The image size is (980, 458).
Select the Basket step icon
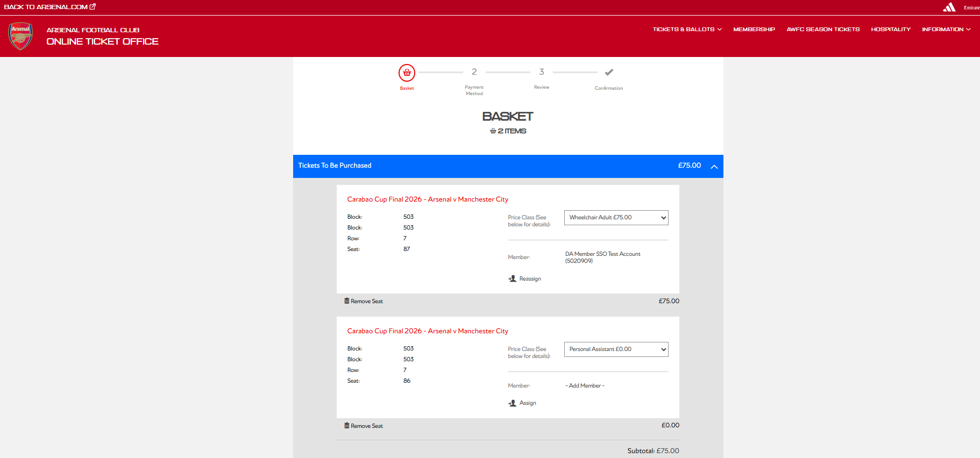407,73
